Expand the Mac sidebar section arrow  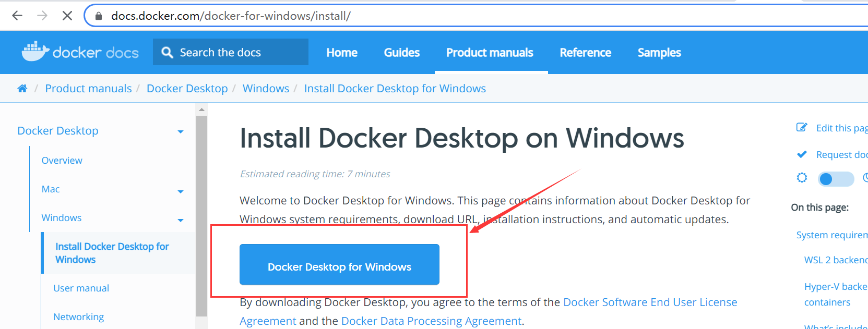(x=181, y=192)
